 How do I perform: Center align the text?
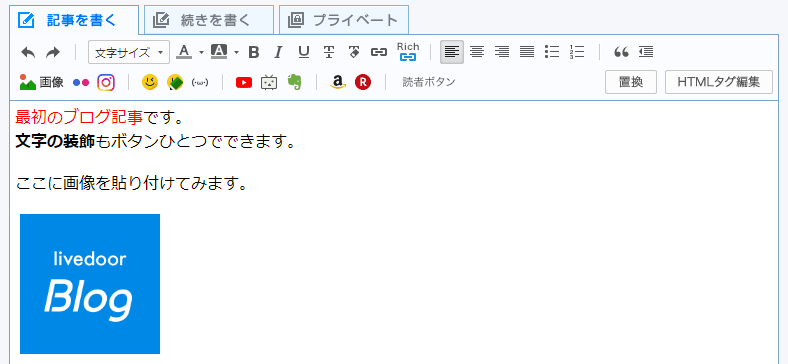pos(477,52)
